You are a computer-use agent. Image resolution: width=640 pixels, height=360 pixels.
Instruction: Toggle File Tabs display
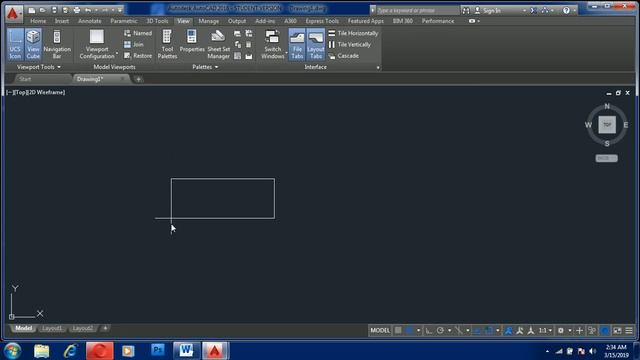pyautogui.click(x=297, y=44)
